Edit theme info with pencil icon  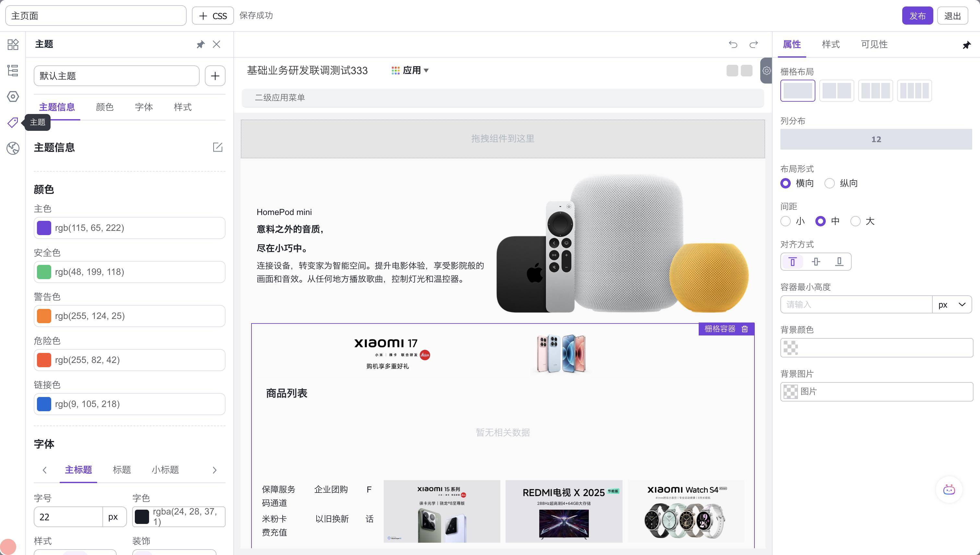217,147
